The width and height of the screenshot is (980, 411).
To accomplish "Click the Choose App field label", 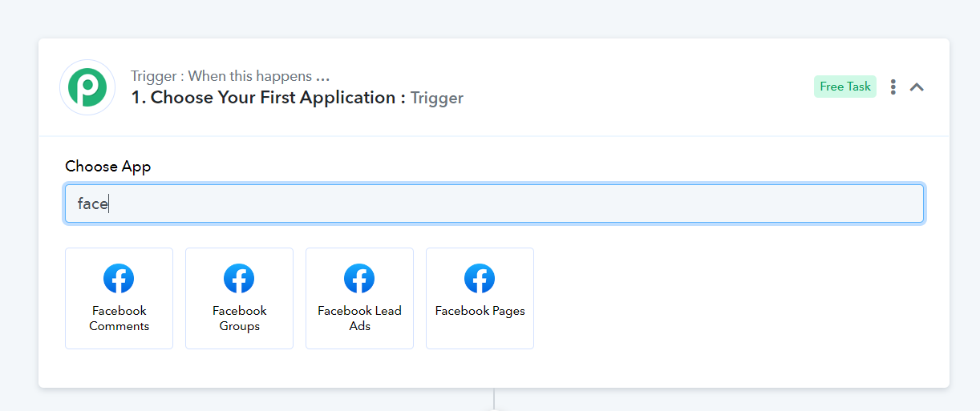I will (x=108, y=167).
